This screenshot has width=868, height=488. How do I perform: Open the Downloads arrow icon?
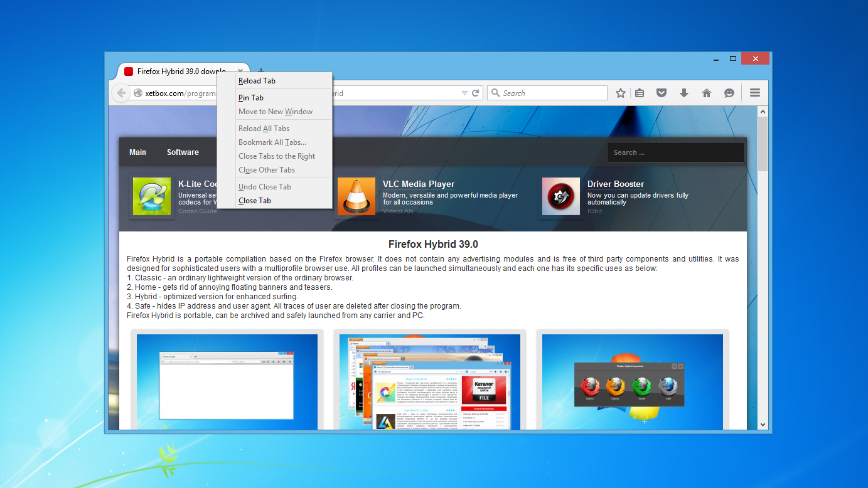tap(684, 93)
